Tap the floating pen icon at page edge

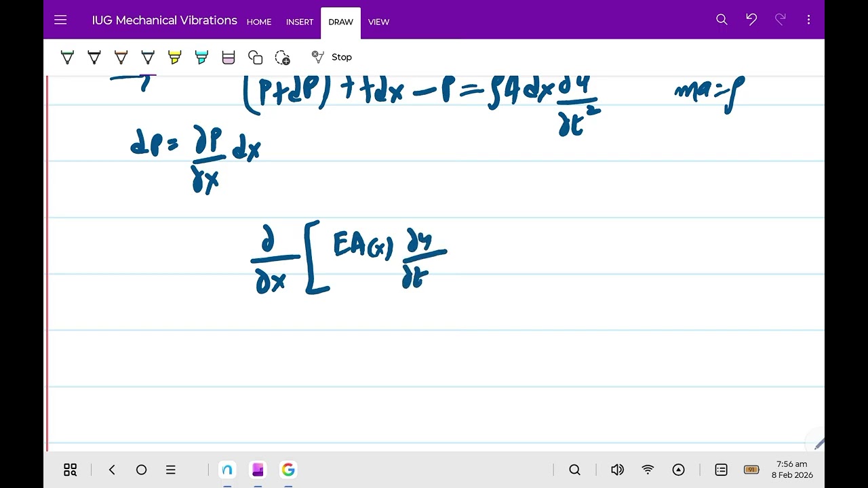point(818,444)
